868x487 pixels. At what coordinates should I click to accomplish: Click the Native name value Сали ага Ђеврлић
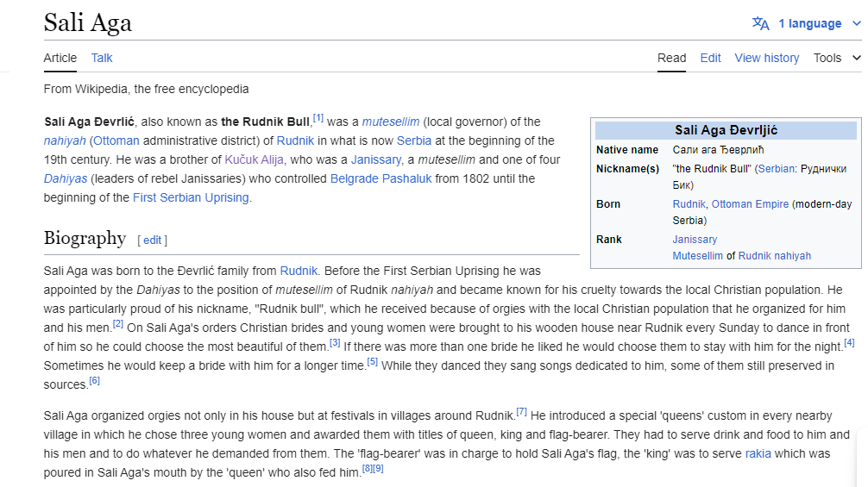(718, 150)
